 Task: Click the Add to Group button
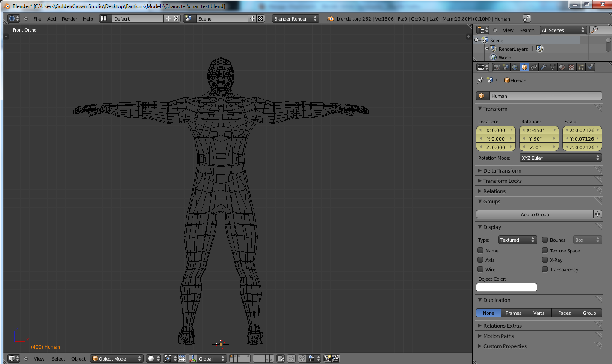coord(535,214)
